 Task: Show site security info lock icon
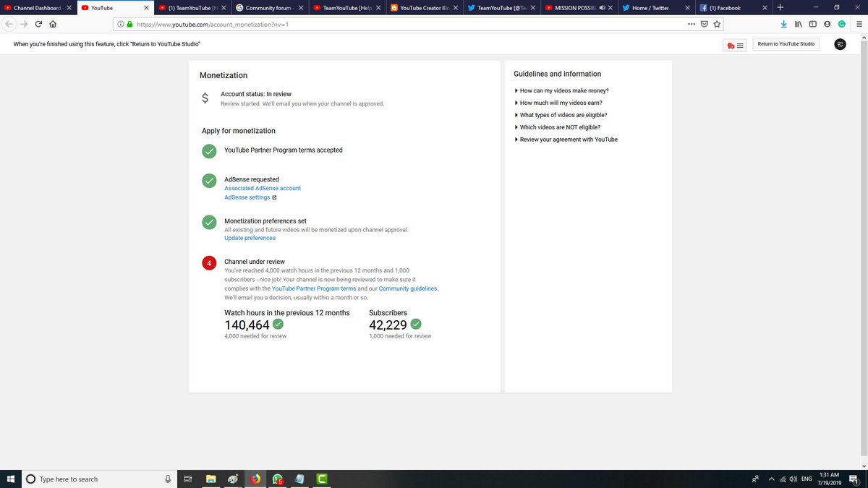click(129, 23)
